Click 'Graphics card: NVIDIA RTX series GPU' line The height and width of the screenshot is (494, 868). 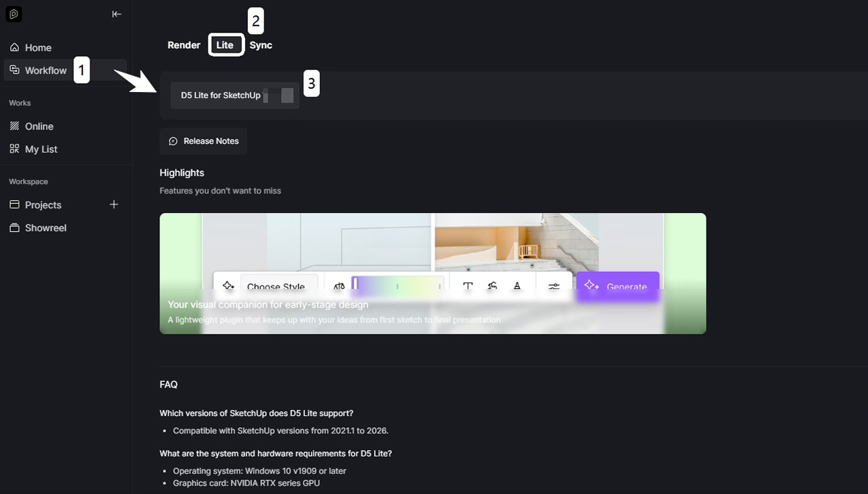coord(246,483)
